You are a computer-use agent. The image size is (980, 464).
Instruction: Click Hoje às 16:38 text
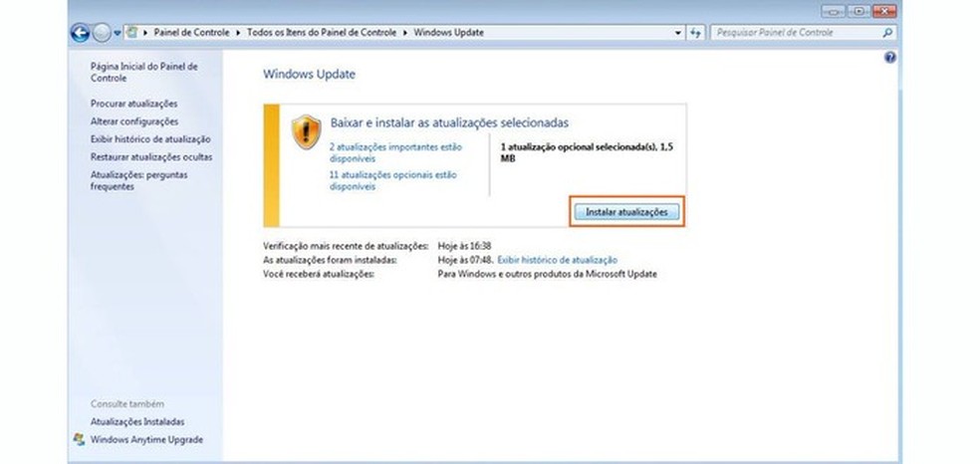tap(464, 246)
